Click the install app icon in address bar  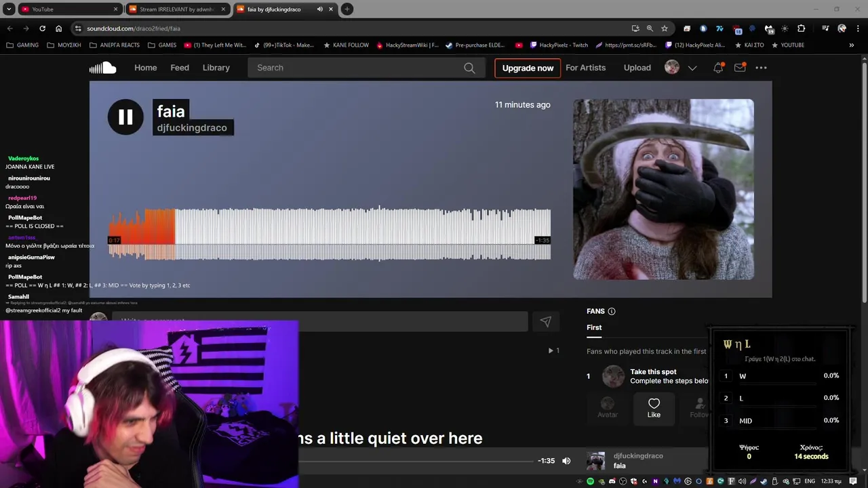(x=635, y=28)
